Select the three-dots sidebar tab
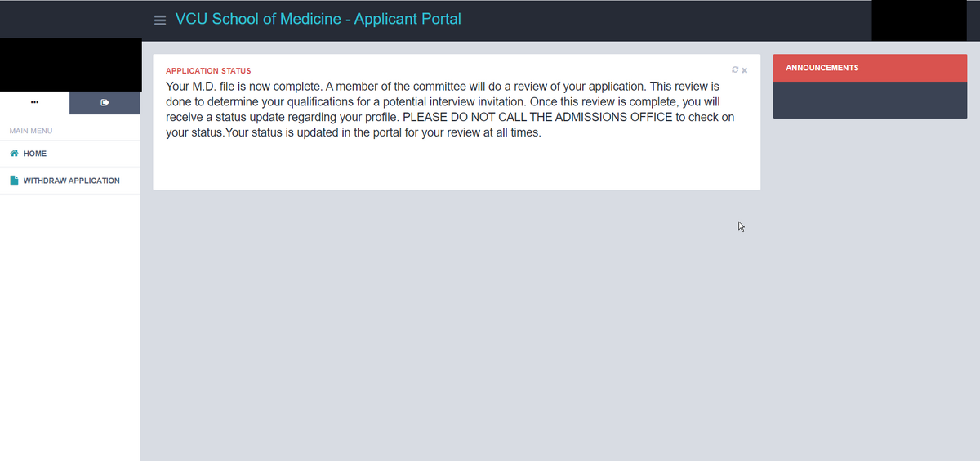This screenshot has height=461, width=980. pos(34,103)
